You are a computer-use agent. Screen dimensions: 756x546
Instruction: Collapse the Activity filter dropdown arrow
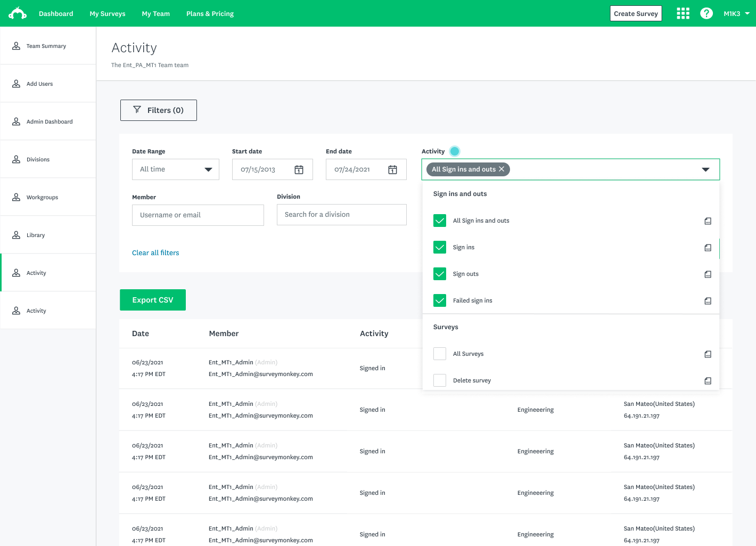705,169
